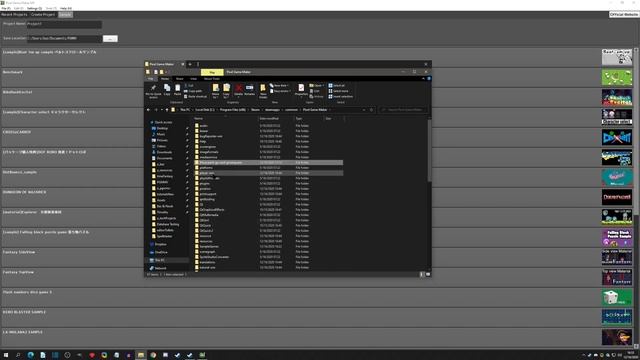The width and height of the screenshot is (640, 360).
Task: Click Paste shortcut in Explorer ribbon
Action: point(196,96)
